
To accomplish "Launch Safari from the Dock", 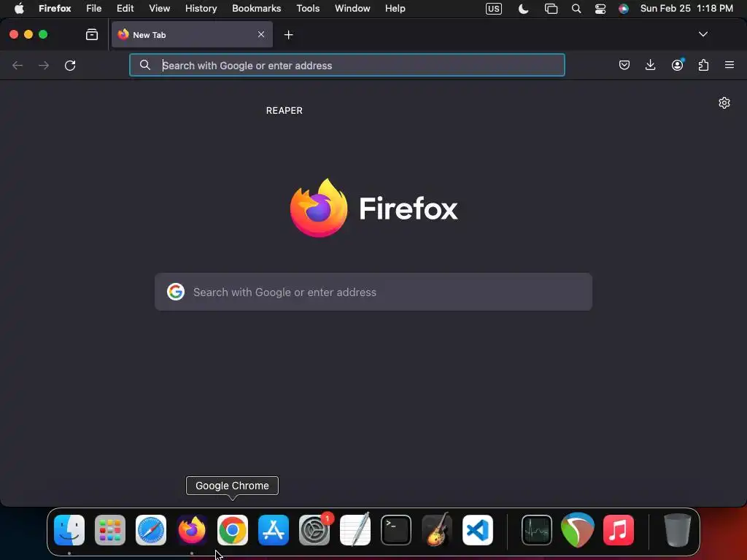I will click(151, 530).
